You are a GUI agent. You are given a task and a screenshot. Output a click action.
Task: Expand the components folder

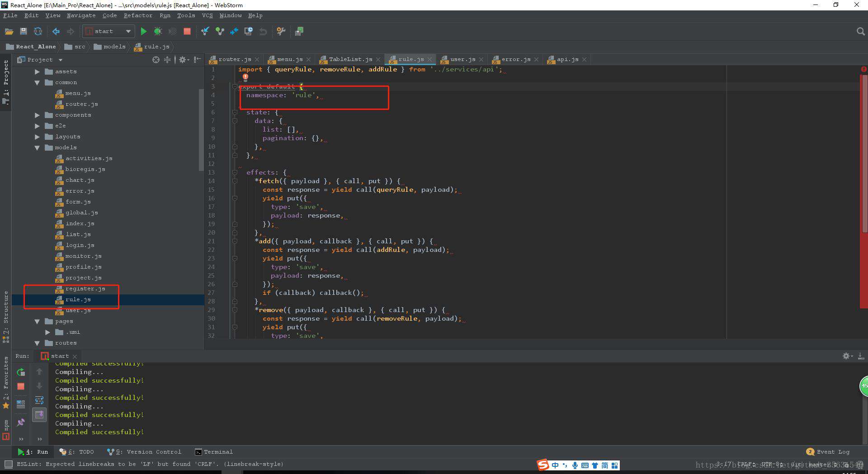(x=37, y=115)
